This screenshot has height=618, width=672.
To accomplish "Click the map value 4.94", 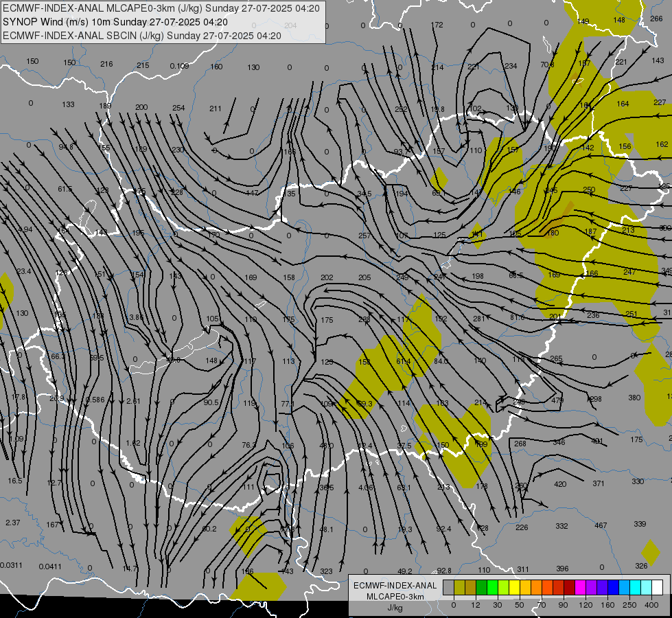I will 25,229.
